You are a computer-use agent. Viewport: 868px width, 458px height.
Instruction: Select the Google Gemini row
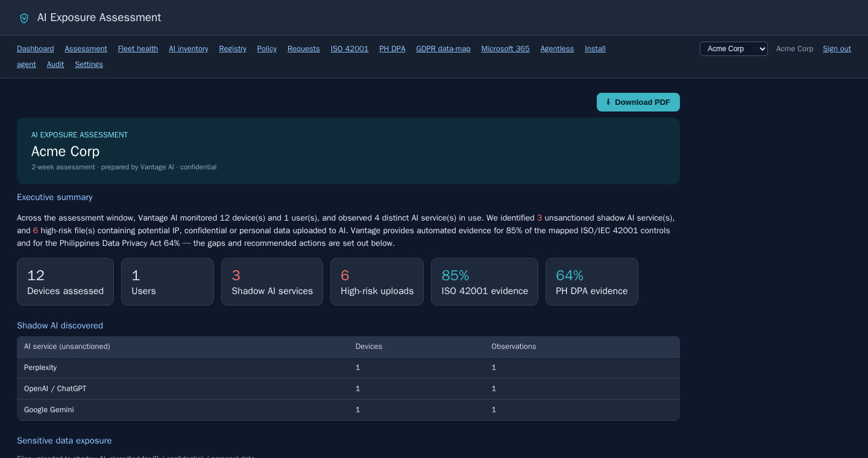(x=348, y=410)
